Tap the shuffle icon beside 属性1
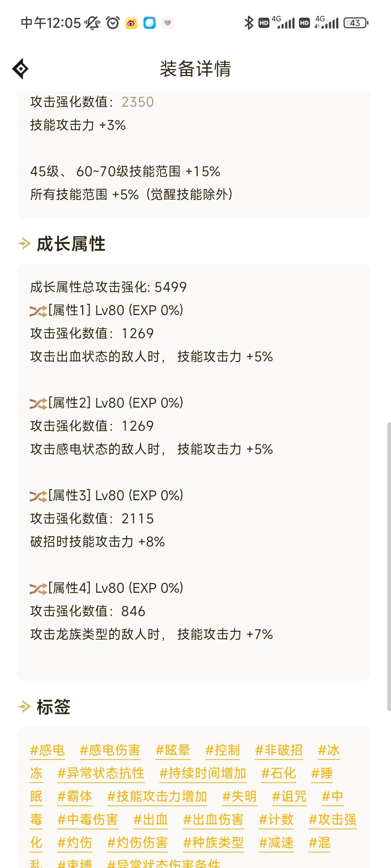 (x=38, y=311)
